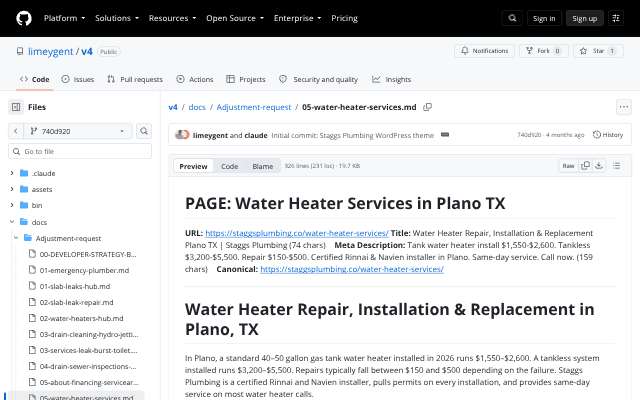
Task: Collapse the docs folder chevron
Action: (12, 222)
